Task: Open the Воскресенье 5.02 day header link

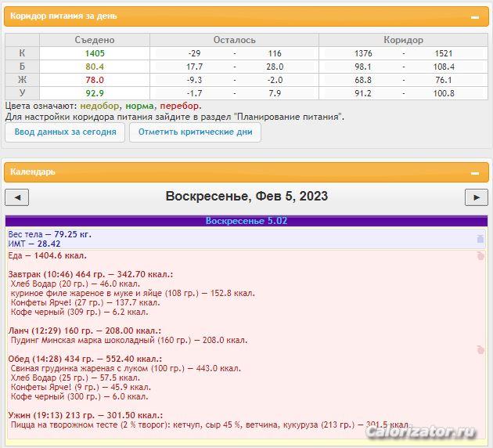Action: point(246,221)
